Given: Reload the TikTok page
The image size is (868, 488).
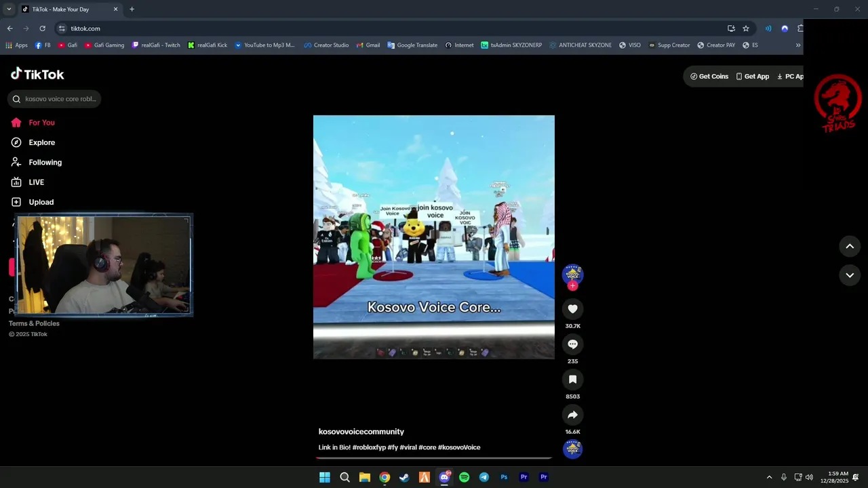Looking at the screenshot, I should coord(42,28).
